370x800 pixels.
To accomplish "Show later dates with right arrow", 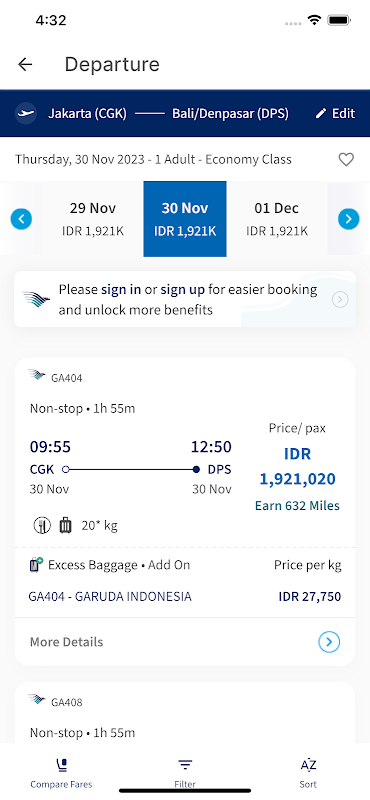I will [349, 219].
